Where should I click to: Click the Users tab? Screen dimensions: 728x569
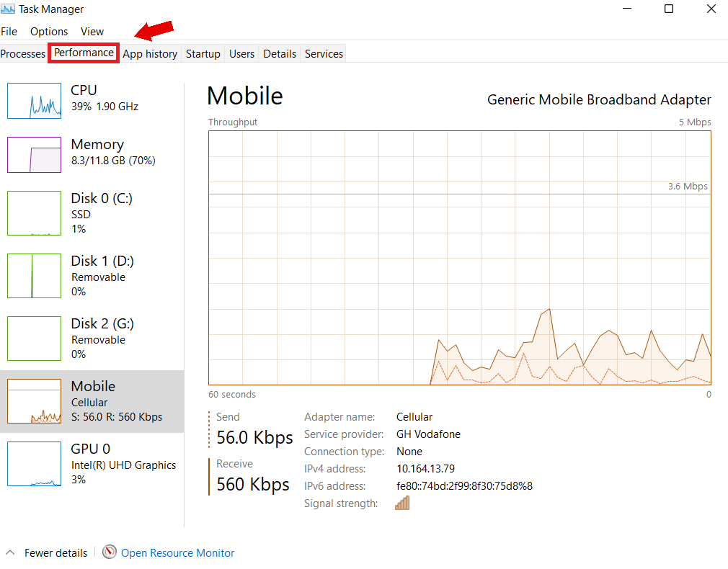tap(241, 53)
